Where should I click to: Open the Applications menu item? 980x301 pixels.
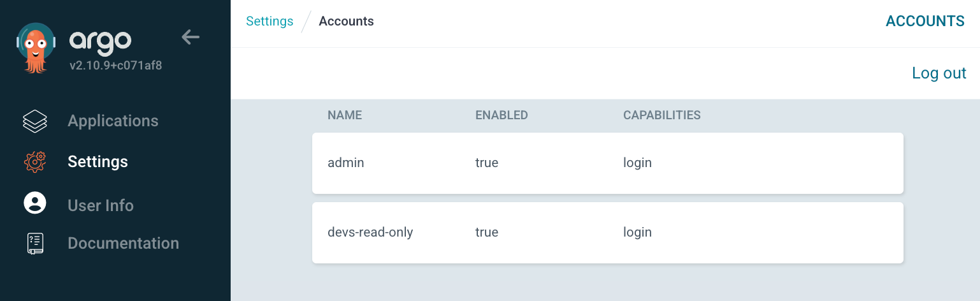113,121
